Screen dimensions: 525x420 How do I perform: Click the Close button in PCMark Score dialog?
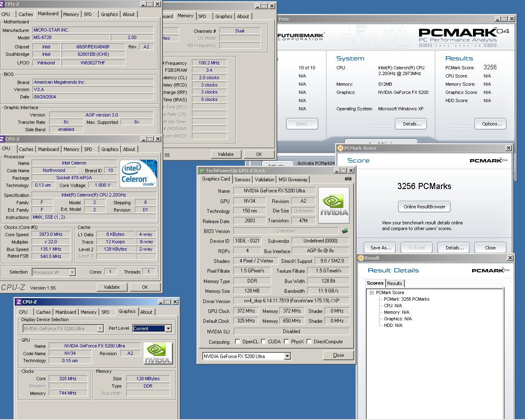click(x=490, y=248)
